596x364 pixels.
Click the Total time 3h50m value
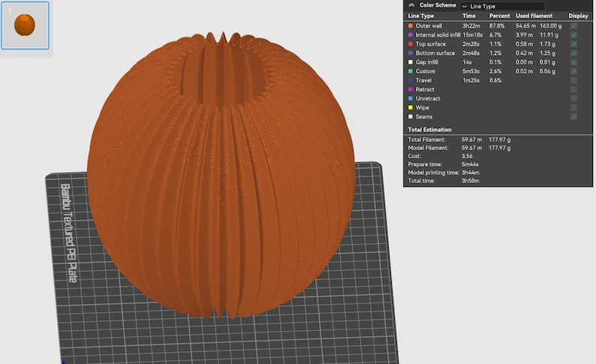[470, 181]
